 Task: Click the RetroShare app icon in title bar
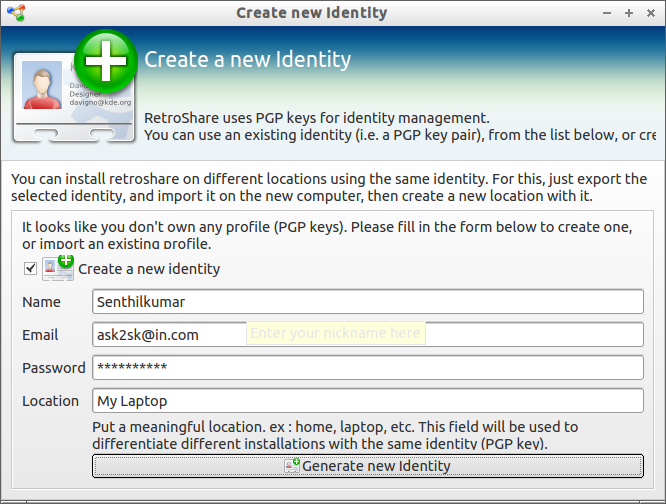[16, 13]
